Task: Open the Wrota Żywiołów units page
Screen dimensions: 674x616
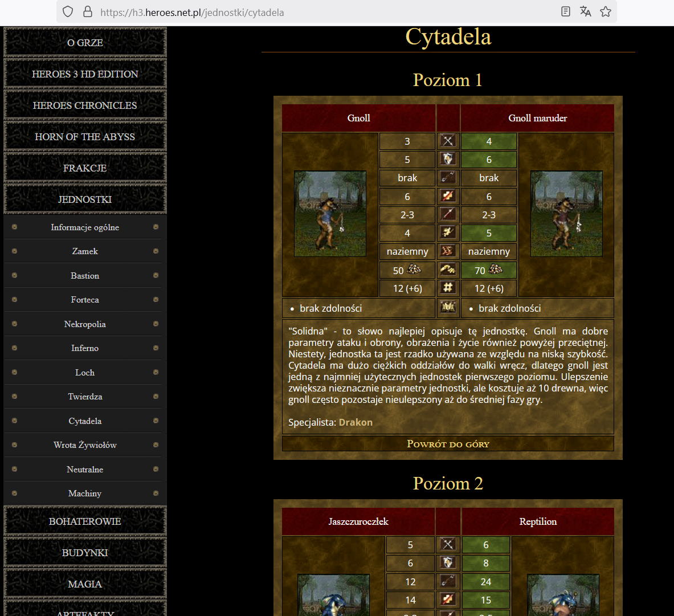Action: (85, 445)
